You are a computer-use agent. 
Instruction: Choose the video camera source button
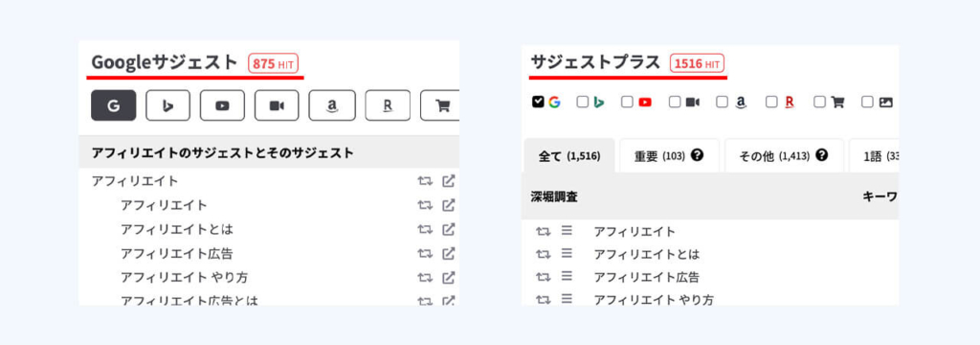point(277,105)
